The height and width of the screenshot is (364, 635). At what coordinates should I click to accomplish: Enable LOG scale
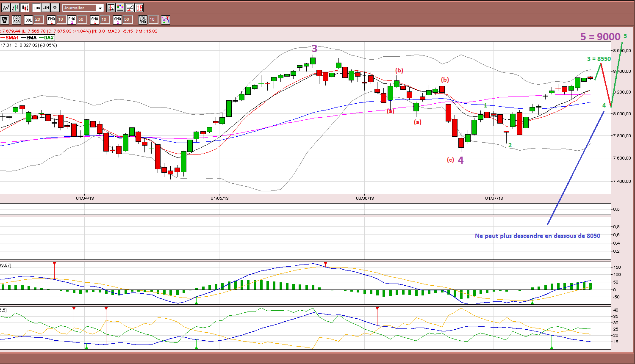(37, 8)
